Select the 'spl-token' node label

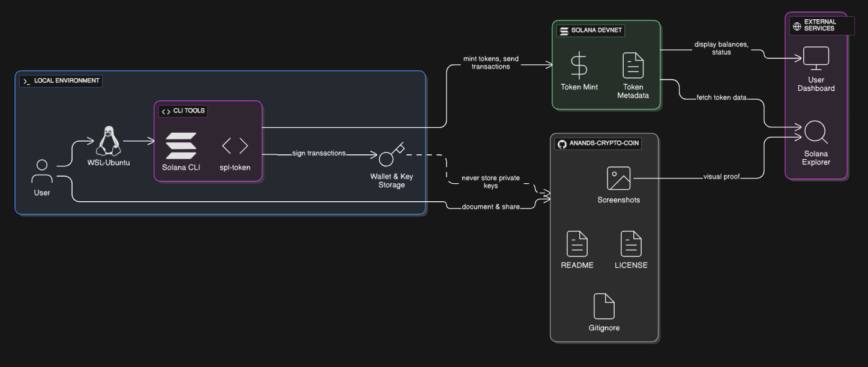[235, 168]
